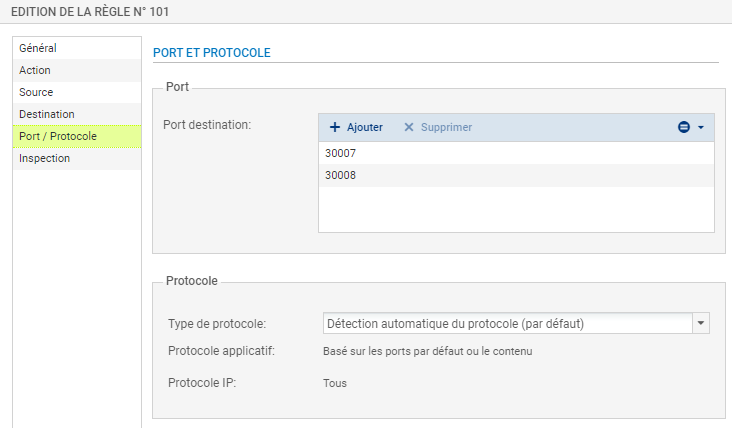This screenshot has width=732, height=428.
Task: Select the Destination section
Action: [x=77, y=114]
